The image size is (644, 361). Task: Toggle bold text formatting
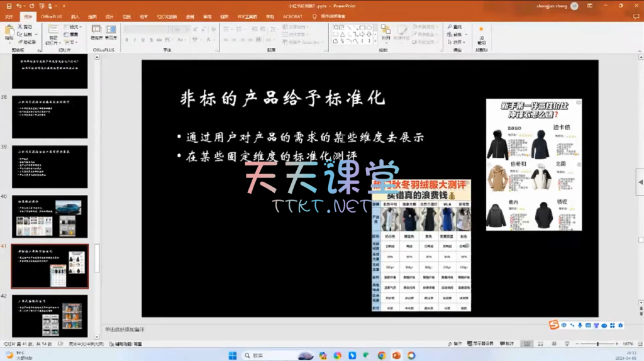pos(126,40)
